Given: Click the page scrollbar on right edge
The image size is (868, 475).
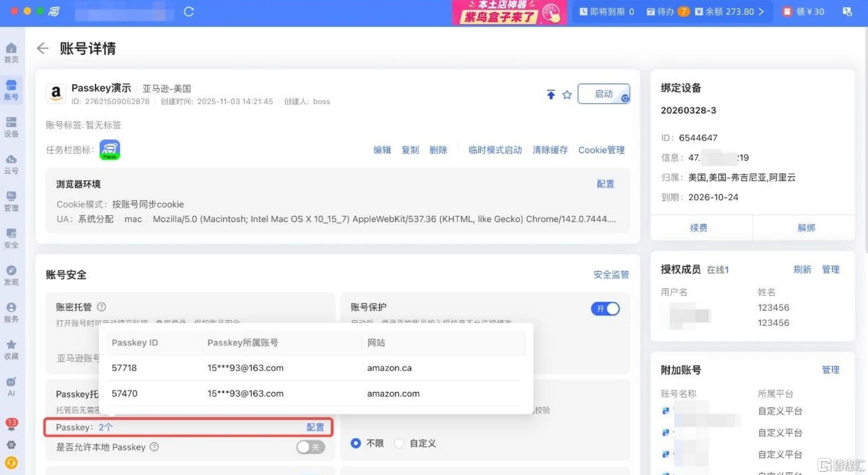Looking at the screenshot, I should (x=866, y=141).
